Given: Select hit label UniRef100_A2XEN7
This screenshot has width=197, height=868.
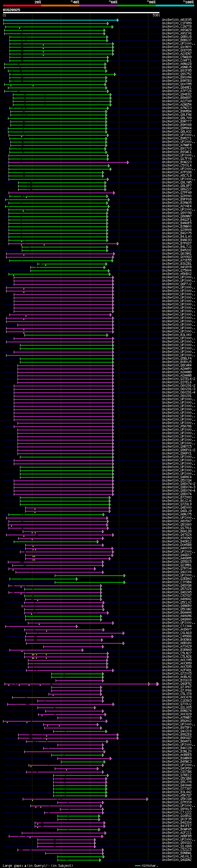Looking at the screenshot, I should click(x=177, y=54).
